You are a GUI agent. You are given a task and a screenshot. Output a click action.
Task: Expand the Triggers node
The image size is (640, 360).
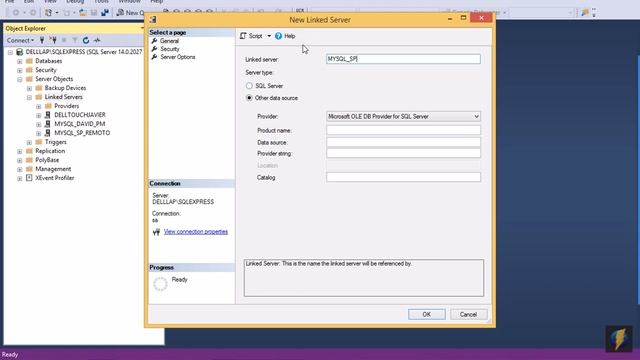point(29,142)
